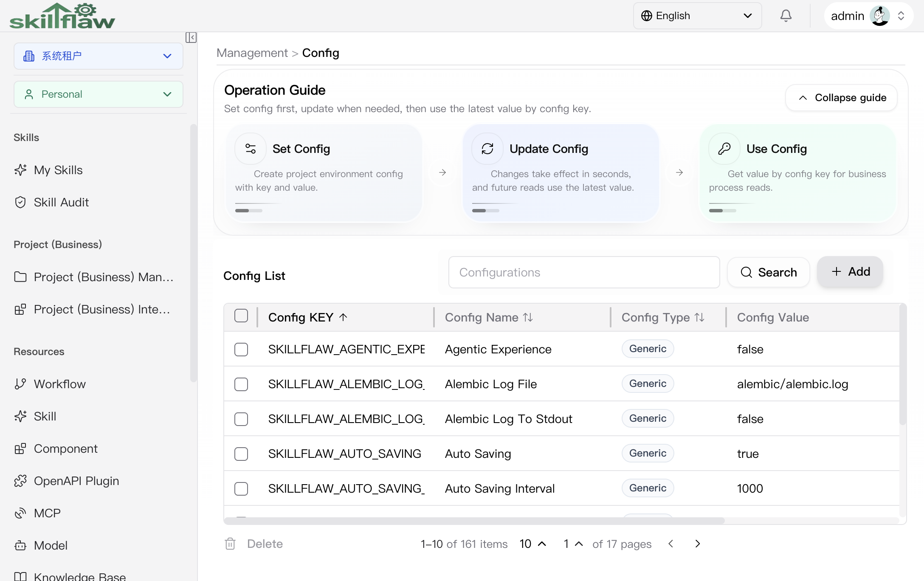This screenshot has height=581, width=924.
Task: Open the notifications bell
Action: click(786, 16)
